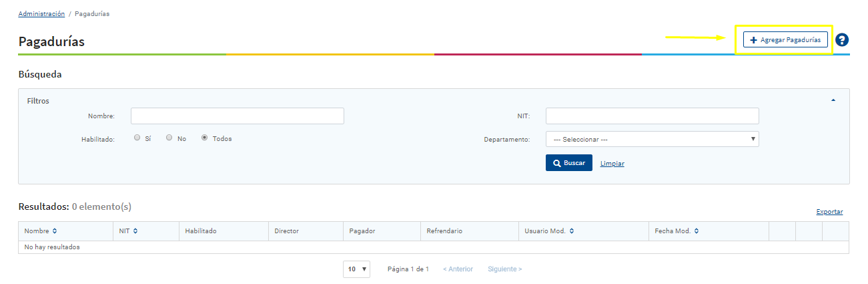Focus the NIT text field
This screenshot has width=868, height=284.
tap(652, 116)
